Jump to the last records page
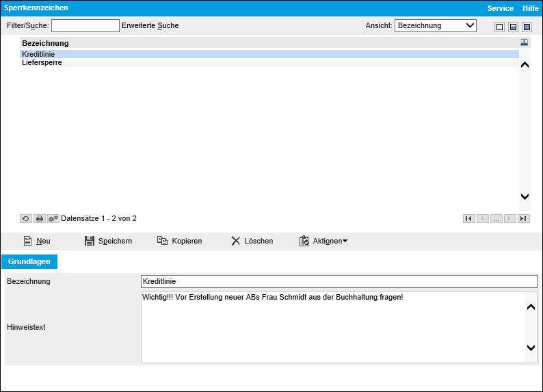The width and height of the screenshot is (543, 392). [523, 218]
